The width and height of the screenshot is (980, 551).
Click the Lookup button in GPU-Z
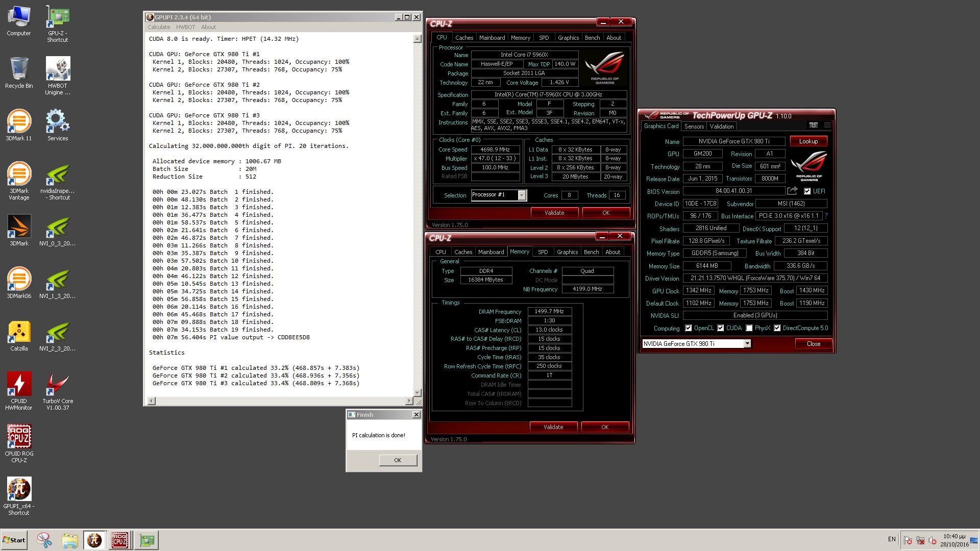coord(808,141)
